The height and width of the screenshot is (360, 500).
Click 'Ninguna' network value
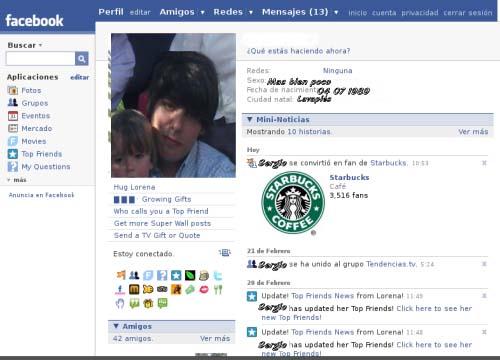pos(337,71)
